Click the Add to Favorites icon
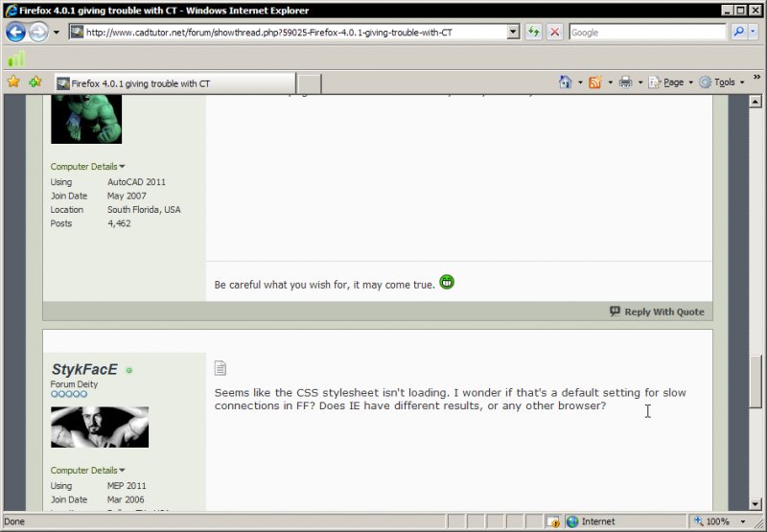The image size is (767, 532). 35,81
